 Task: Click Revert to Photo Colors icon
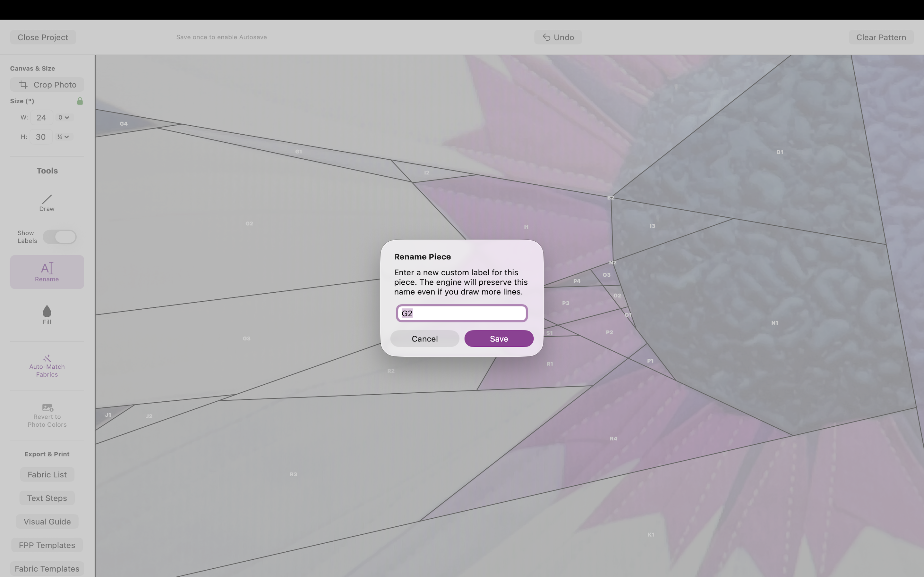click(47, 407)
